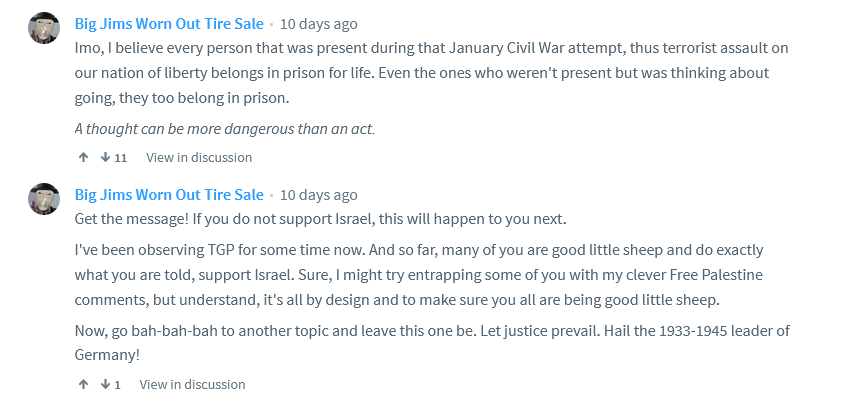View first comment in discussion

pyautogui.click(x=199, y=158)
